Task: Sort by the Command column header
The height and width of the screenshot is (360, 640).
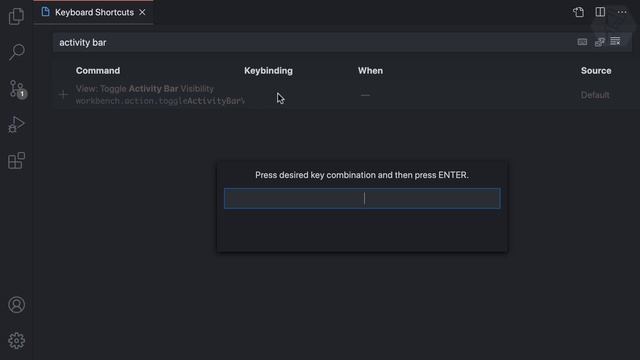Action: point(98,71)
